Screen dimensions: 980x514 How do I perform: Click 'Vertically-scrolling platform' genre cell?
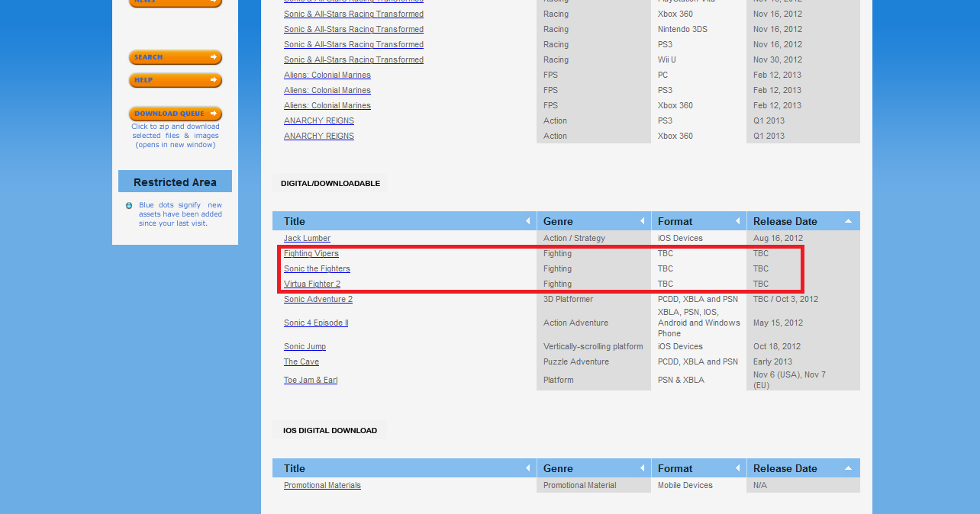coord(593,346)
